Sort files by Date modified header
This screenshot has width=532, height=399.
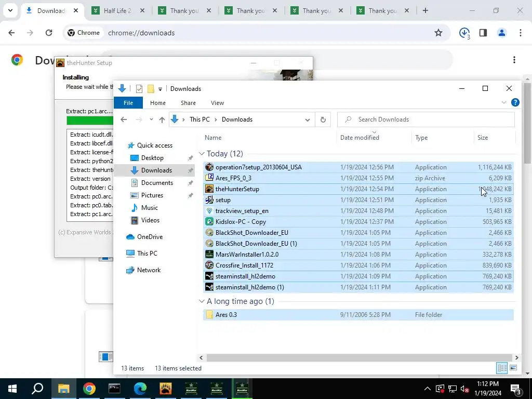(x=360, y=137)
